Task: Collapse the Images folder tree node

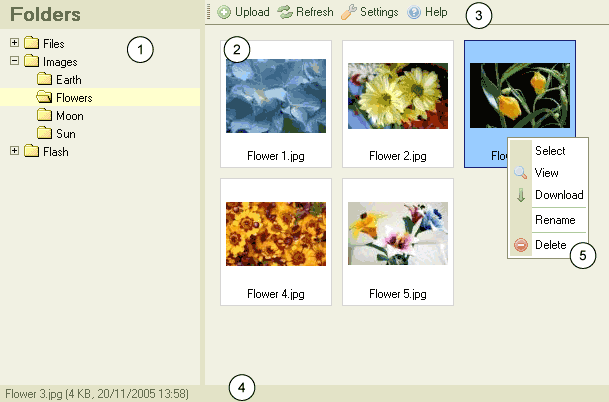Action: pos(14,61)
